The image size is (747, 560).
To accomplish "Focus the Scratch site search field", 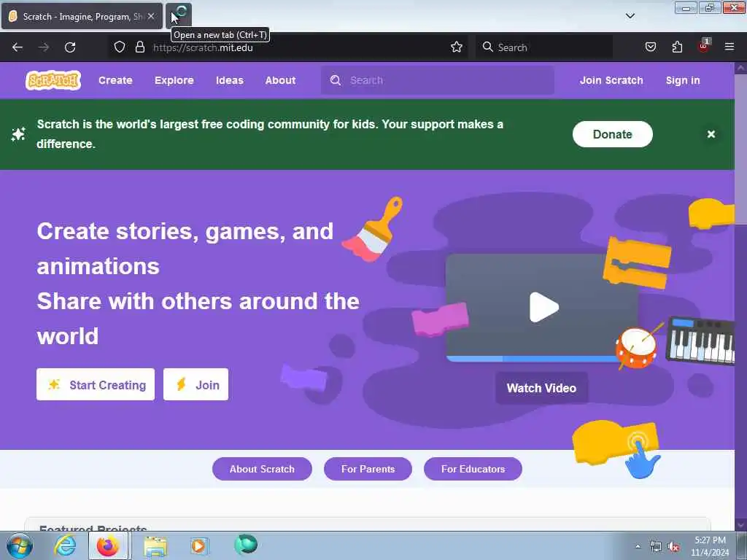I will (x=438, y=80).
